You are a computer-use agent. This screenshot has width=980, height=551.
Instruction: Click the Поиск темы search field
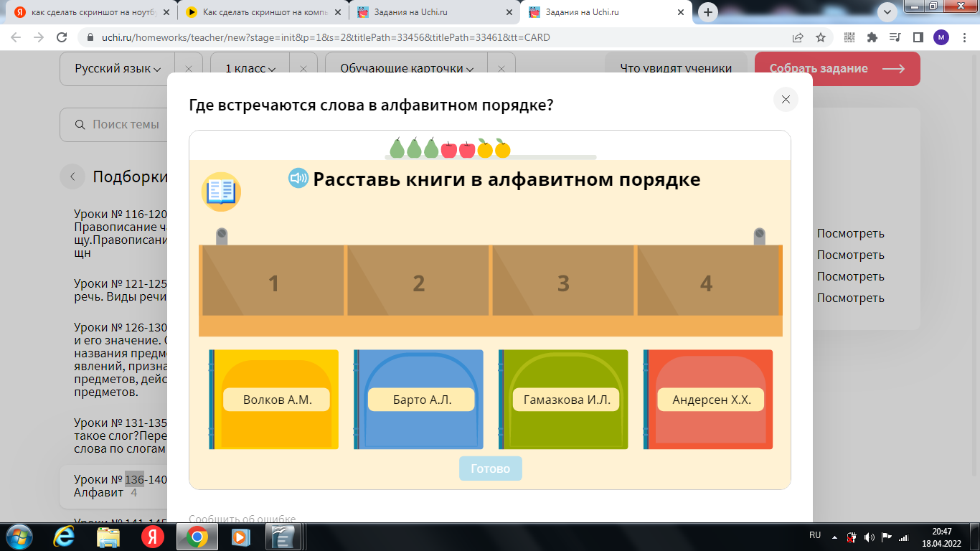(122, 125)
